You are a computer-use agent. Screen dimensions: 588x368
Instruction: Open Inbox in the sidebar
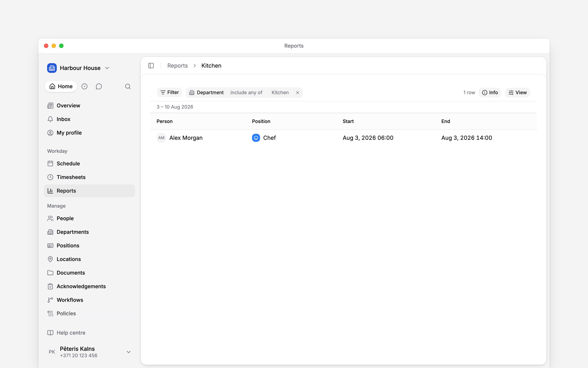pos(89,119)
